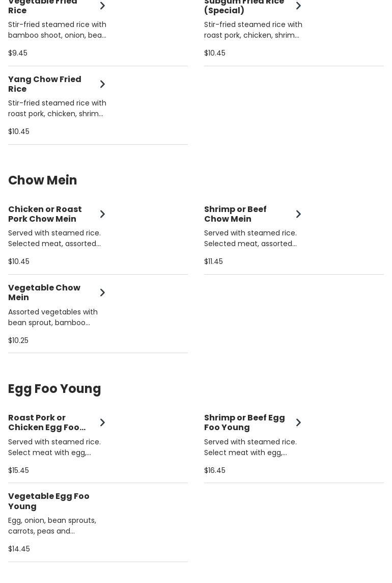Image resolution: width=392 pixels, height=583 pixels.
Task: Open Vegetable Chow Mein via arrow icon
Action: coord(102,293)
